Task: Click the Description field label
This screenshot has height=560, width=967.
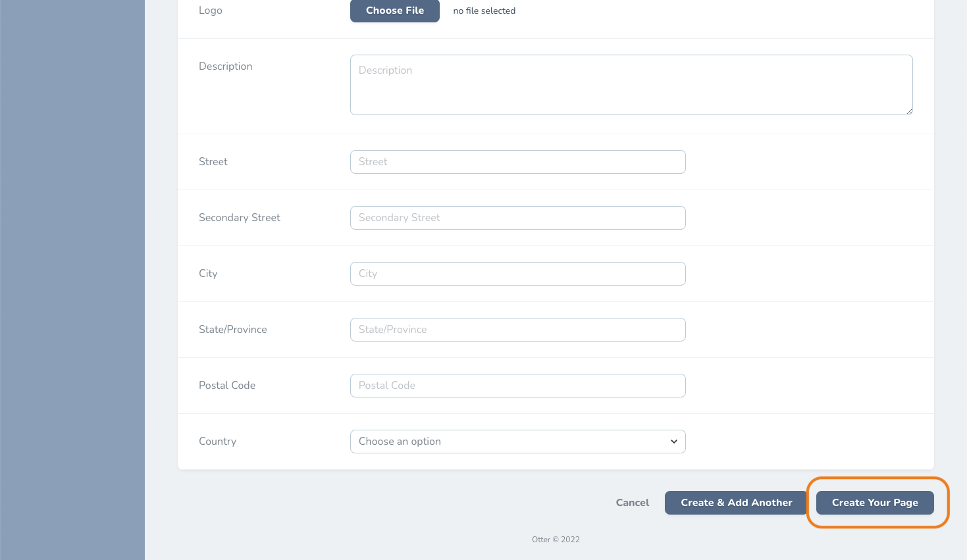Action: [x=225, y=66]
